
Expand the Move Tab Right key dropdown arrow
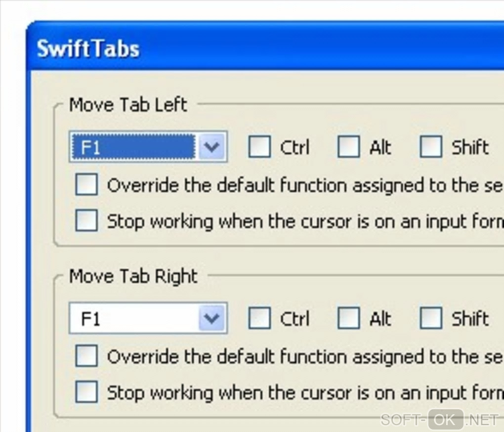click(212, 318)
